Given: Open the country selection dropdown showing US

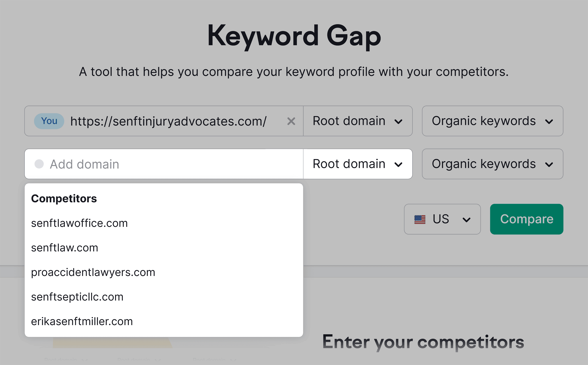Looking at the screenshot, I should click(x=442, y=219).
